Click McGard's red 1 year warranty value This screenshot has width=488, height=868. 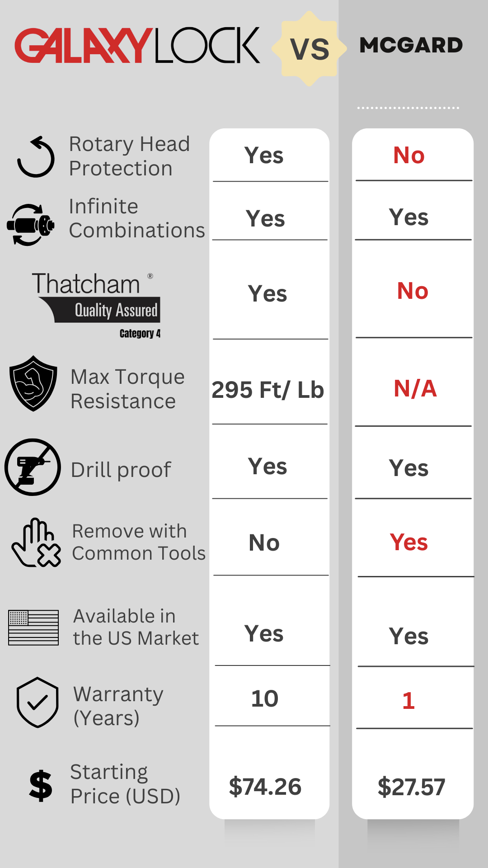click(x=408, y=701)
